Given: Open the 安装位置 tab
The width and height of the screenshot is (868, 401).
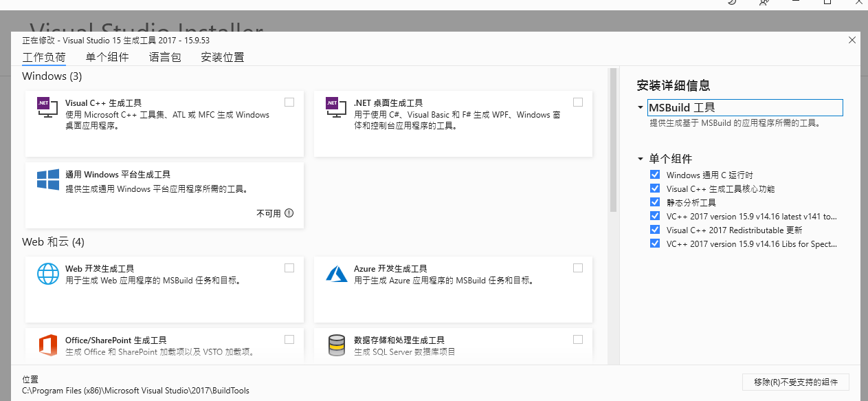Looking at the screenshot, I should click(223, 57).
